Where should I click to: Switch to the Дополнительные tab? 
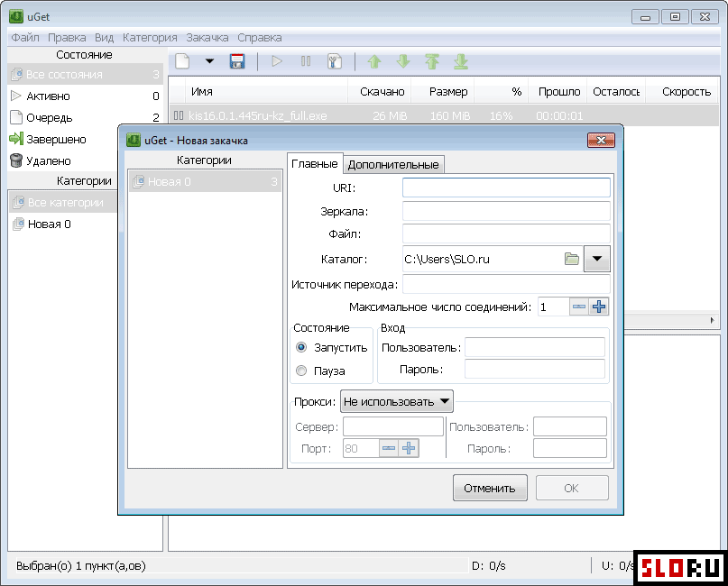click(393, 164)
